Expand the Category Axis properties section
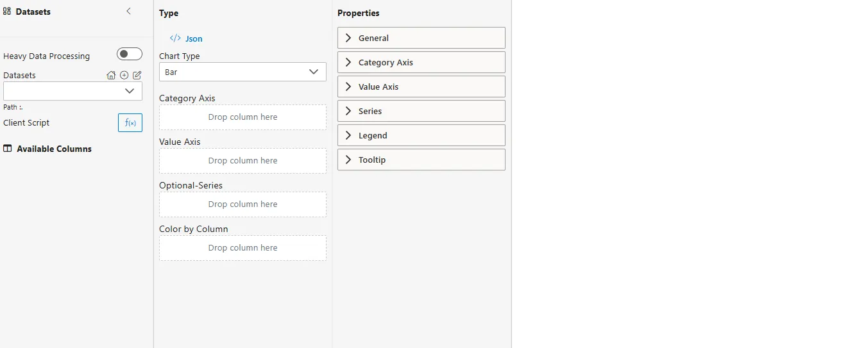Screen dimensions: 868x348 click(x=421, y=62)
